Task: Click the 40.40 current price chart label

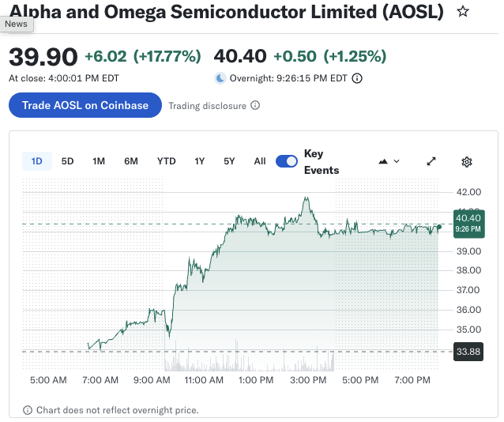Action: click(x=469, y=224)
